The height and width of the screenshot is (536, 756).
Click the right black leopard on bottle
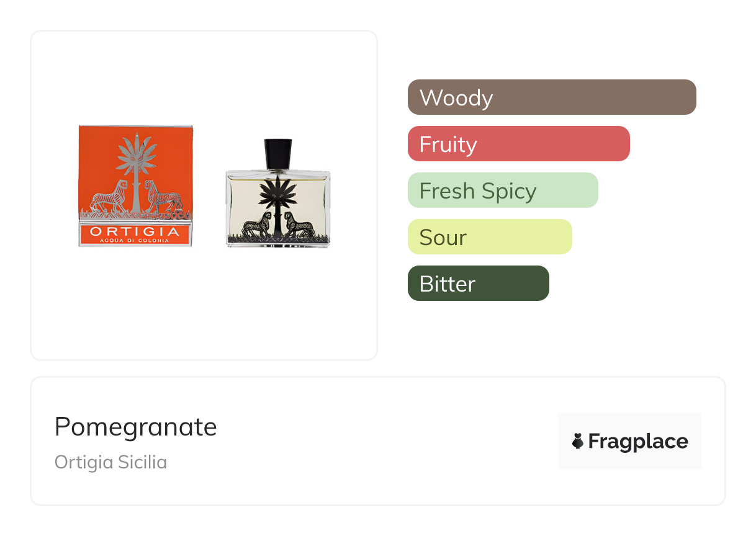(x=299, y=225)
